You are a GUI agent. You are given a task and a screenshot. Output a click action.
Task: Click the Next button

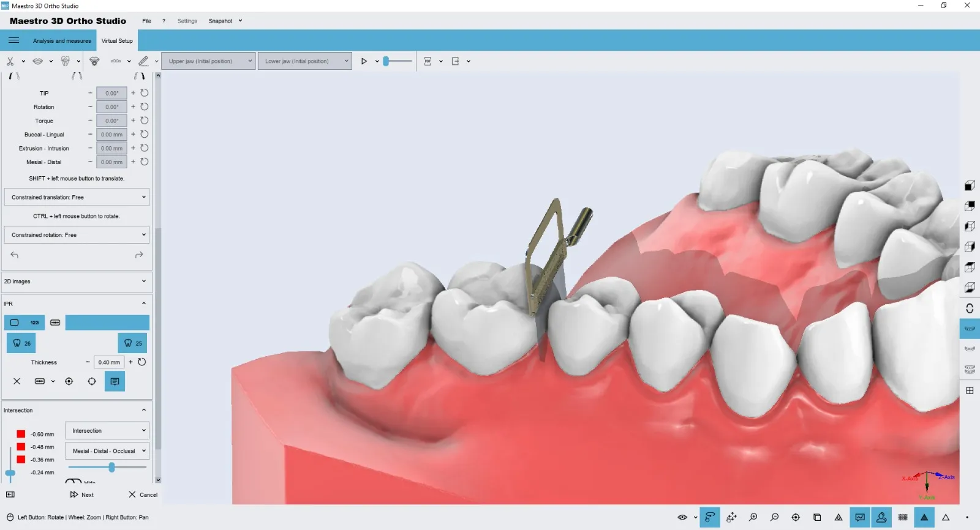click(x=82, y=495)
